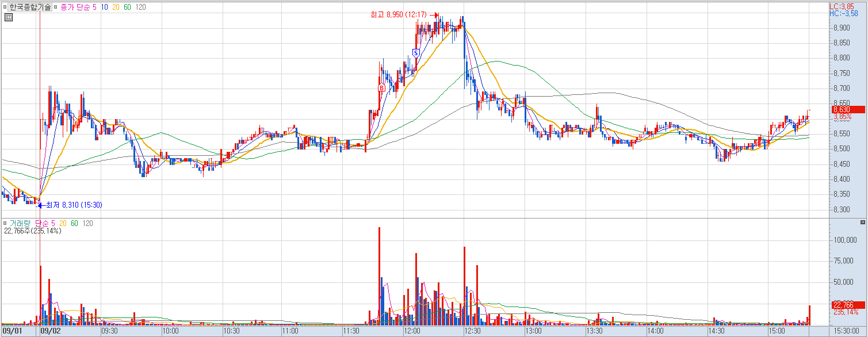Click the 10:30 time axis label
The width and height of the screenshot is (868, 337).
point(232,331)
